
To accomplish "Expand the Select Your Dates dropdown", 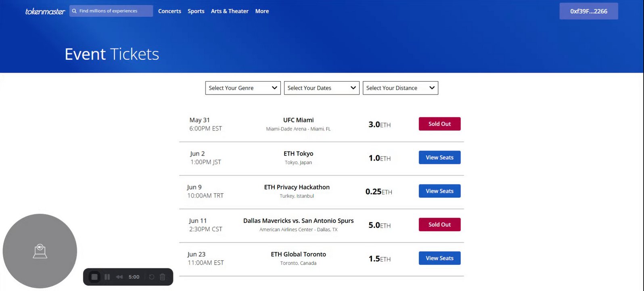I will [x=322, y=88].
